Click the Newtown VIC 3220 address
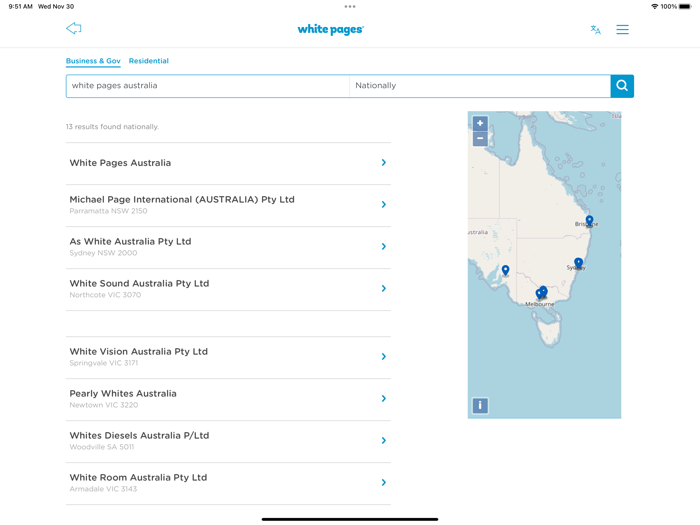The height and width of the screenshot is (525, 700). tap(104, 405)
